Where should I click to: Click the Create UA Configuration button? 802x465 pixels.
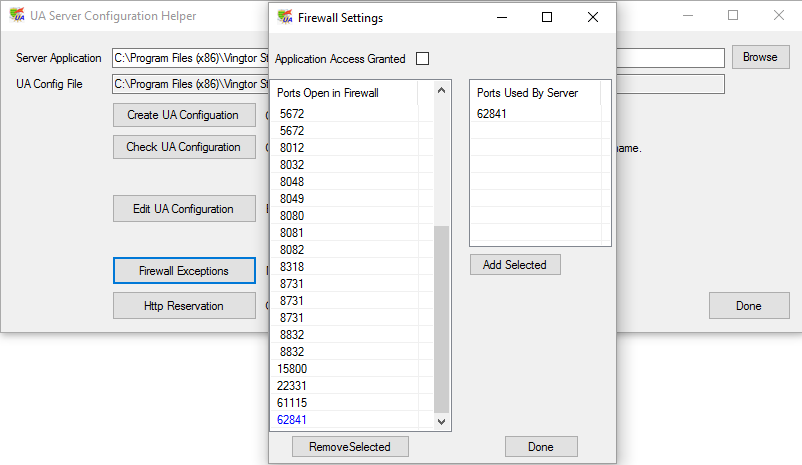tap(183, 115)
